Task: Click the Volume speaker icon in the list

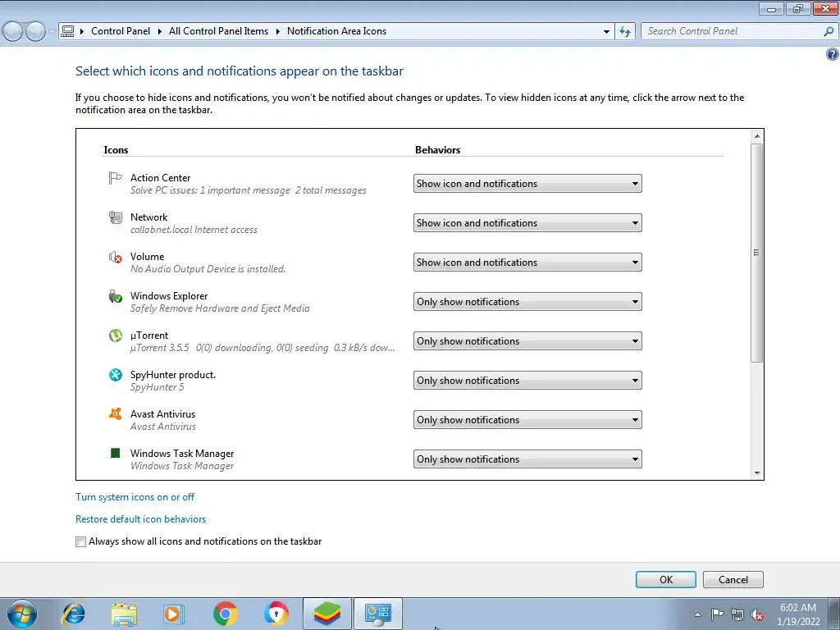Action: point(115,257)
